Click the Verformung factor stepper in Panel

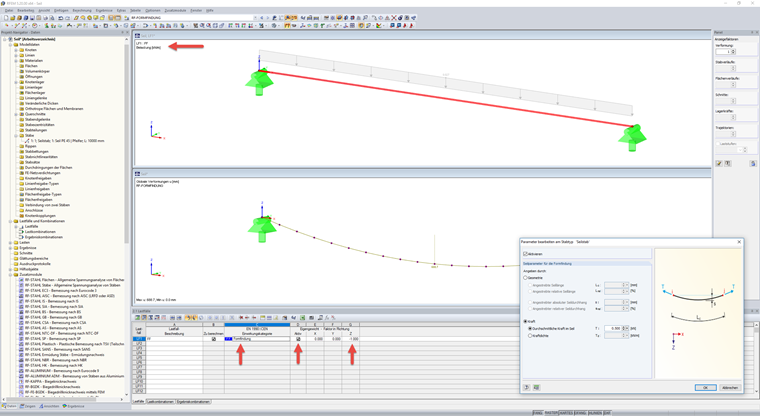pyautogui.click(x=733, y=51)
